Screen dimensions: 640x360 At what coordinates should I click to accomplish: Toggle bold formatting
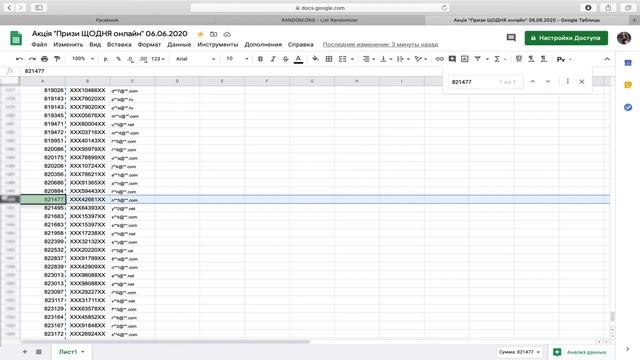pyautogui.click(x=260, y=59)
